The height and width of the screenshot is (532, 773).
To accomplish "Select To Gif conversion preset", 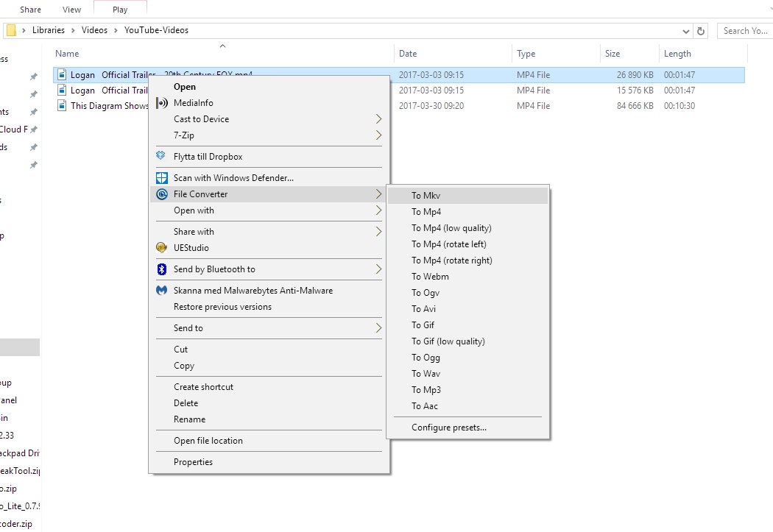I will (467, 325).
